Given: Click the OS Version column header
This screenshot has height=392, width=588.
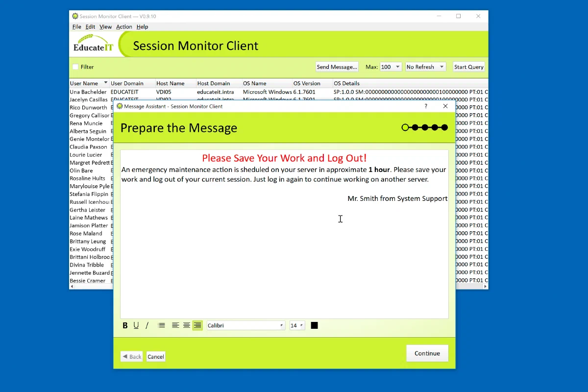Looking at the screenshot, I should click(313, 83).
